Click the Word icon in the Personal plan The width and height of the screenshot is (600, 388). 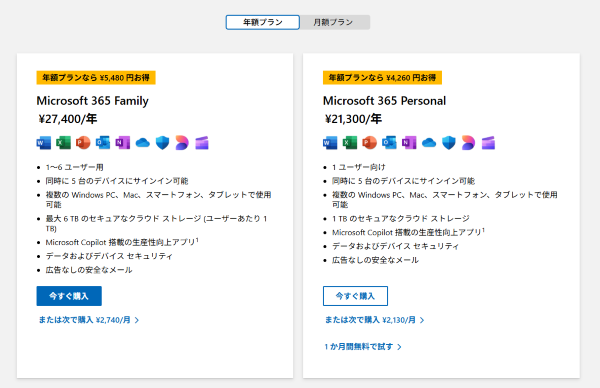point(330,143)
